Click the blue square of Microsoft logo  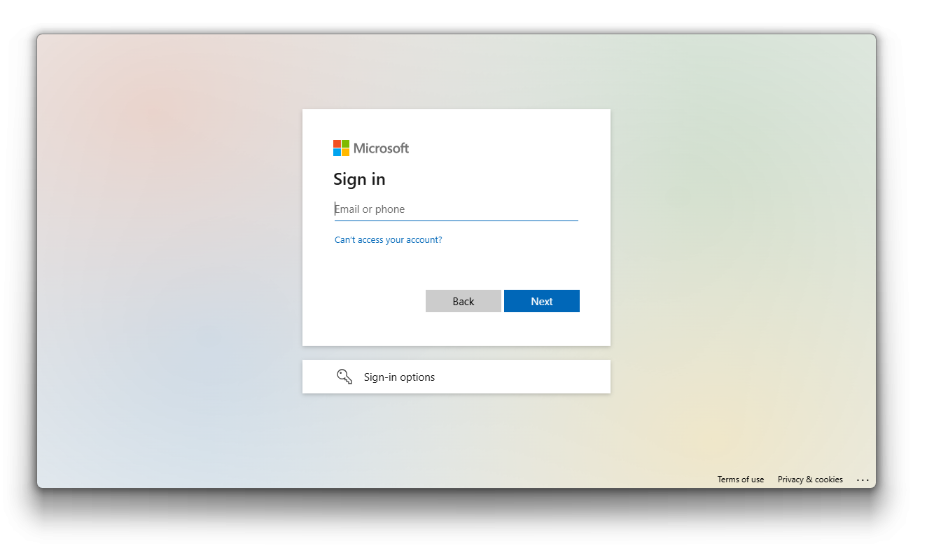click(337, 152)
